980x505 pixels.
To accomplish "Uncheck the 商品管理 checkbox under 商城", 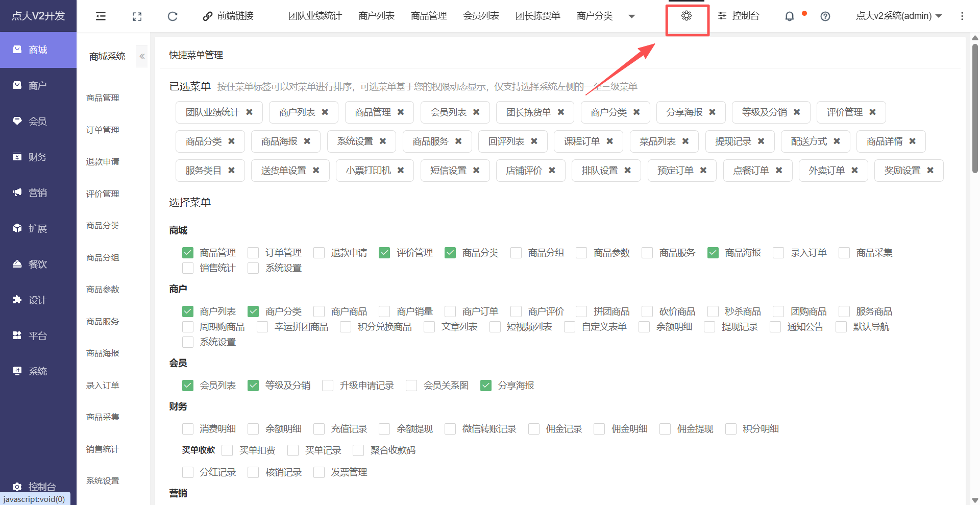I will (x=188, y=253).
